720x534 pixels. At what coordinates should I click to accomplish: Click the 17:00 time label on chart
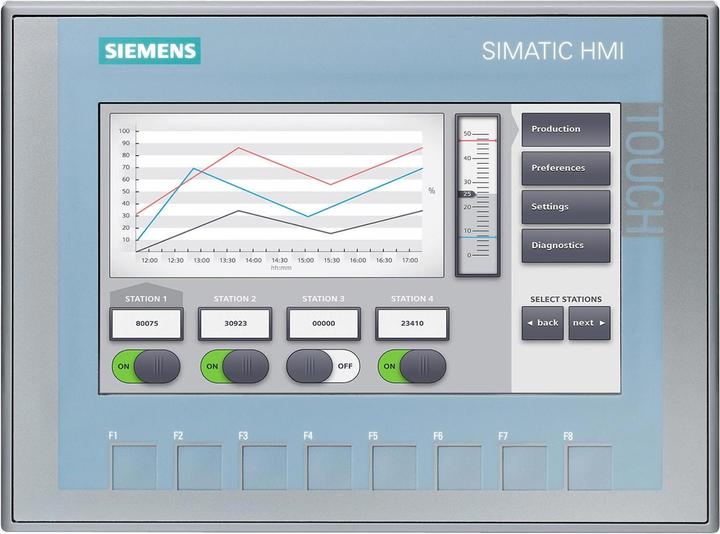point(410,260)
